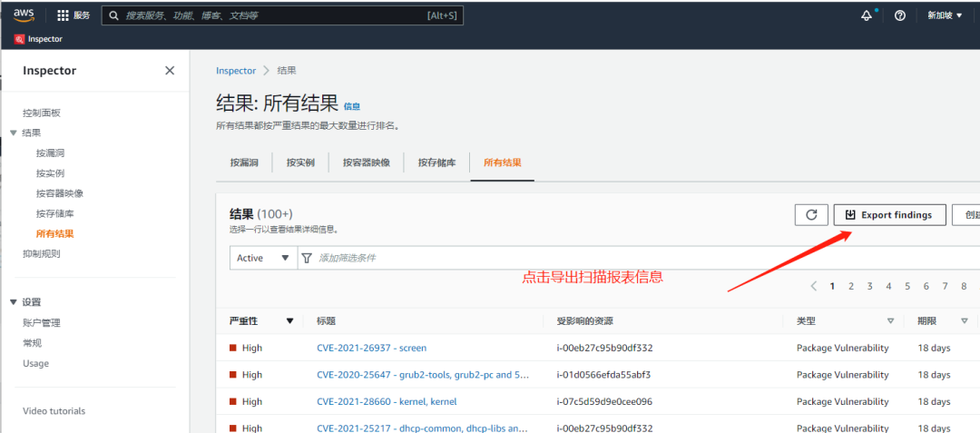
Task: Open 常规 settings
Action: coord(32,343)
